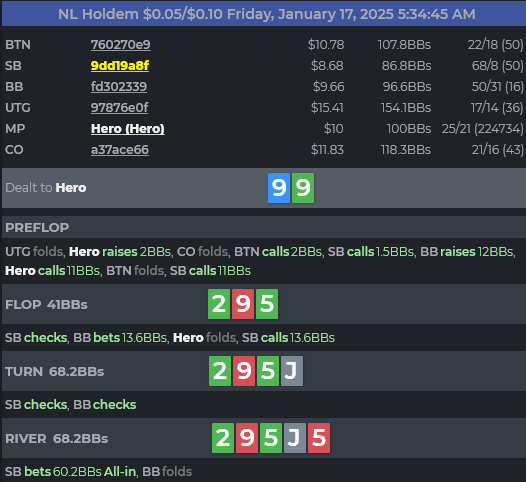Screen dimensions: 526x482
Task: Open CO player a37ace66 link
Action: coord(120,150)
